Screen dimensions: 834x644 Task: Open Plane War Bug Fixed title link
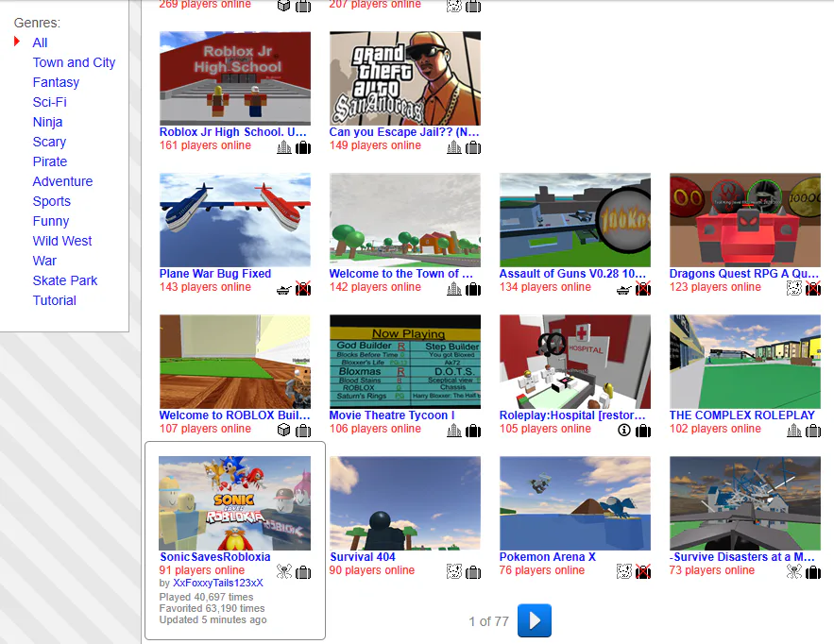[215, 273]
